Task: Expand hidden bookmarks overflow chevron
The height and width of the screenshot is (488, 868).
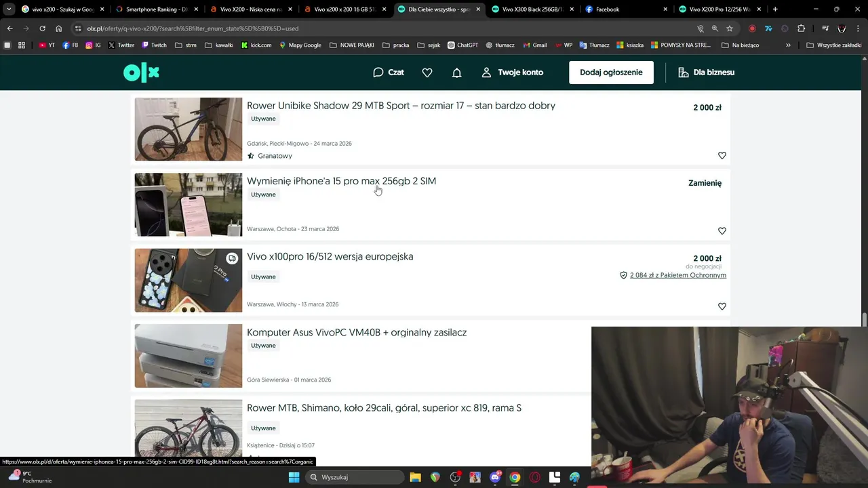Action: tap(788, 45)
